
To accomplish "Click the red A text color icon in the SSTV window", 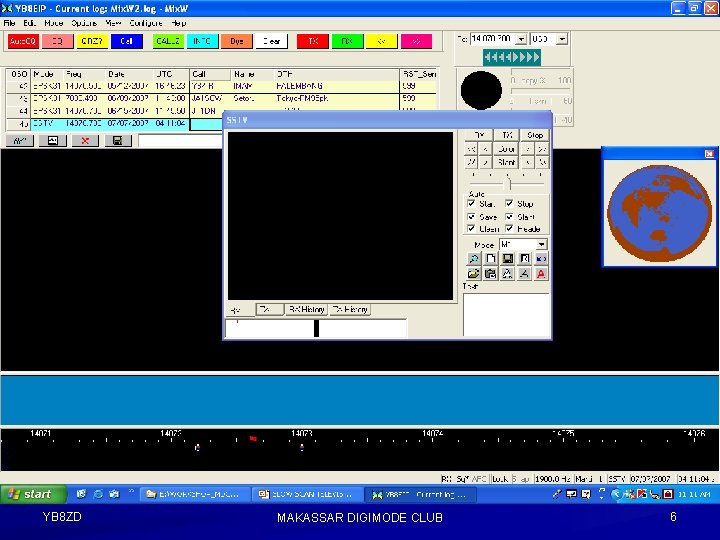I will [x=541, y=274].
